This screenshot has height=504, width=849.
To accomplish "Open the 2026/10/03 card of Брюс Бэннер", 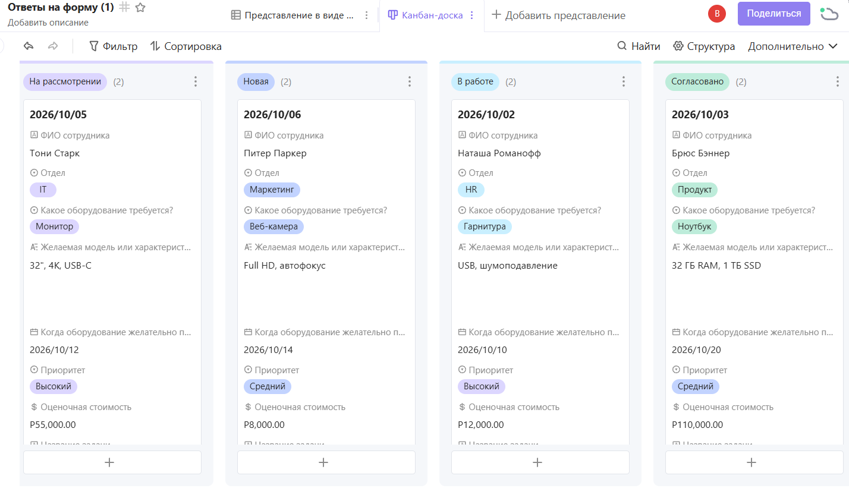I will coord(754,272).
